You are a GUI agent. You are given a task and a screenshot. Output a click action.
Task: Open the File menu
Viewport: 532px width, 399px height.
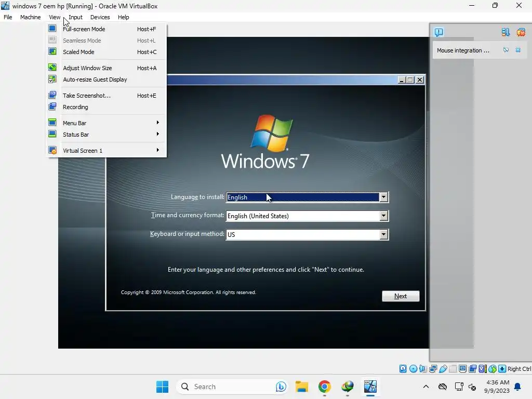[x=8, y=17]
